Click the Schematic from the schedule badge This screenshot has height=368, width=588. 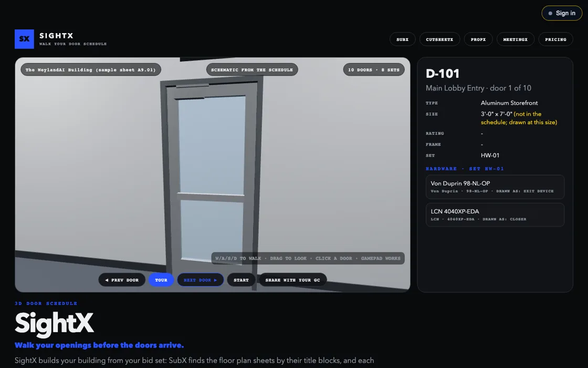click(252, 70)
